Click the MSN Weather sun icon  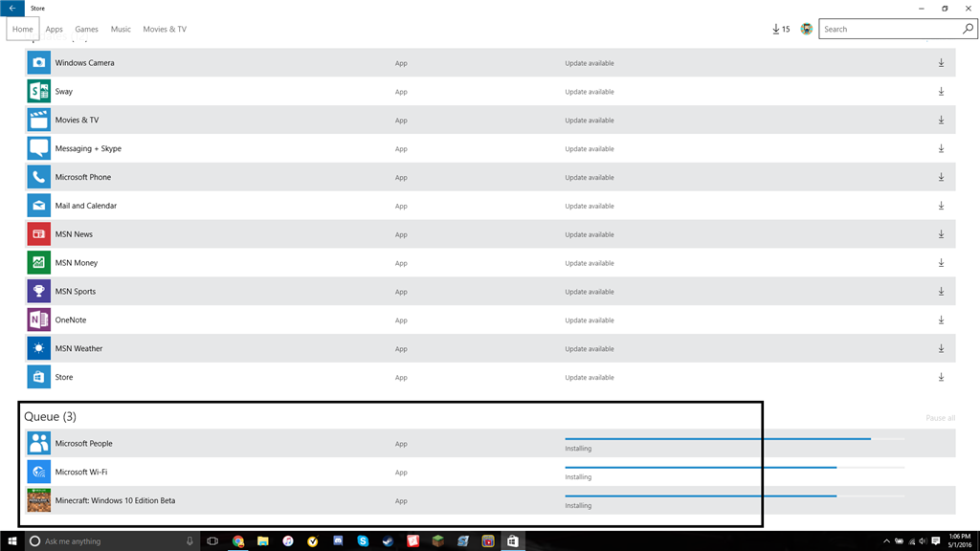pyautogui.click(x=38, y=348)
